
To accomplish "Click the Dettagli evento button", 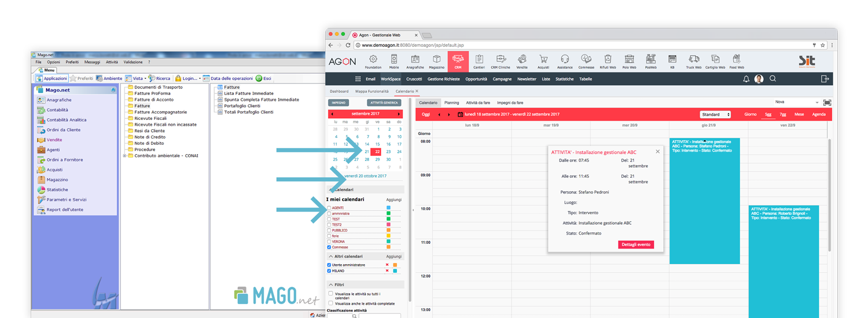I will tap(637, 244).
